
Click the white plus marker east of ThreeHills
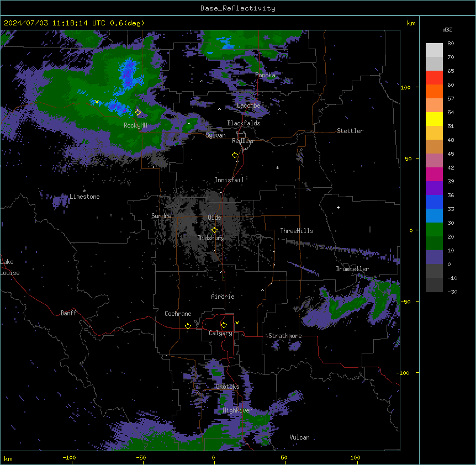tap(338, 207)
